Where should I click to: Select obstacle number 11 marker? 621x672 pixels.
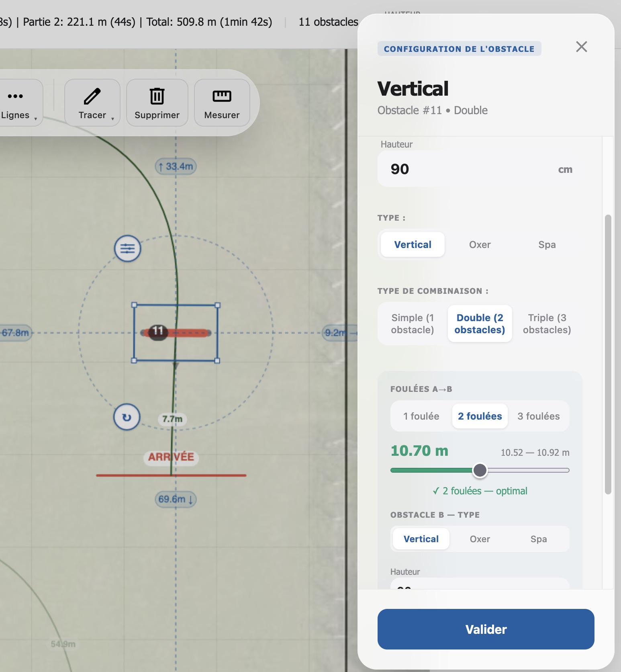158,332
